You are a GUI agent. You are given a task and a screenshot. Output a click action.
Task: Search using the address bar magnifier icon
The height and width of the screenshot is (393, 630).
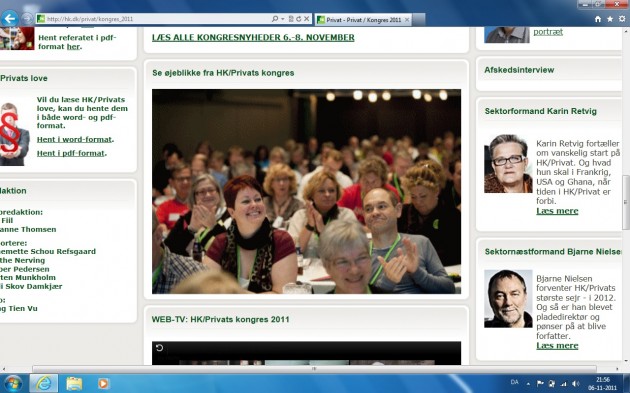[x=275, y=19]
